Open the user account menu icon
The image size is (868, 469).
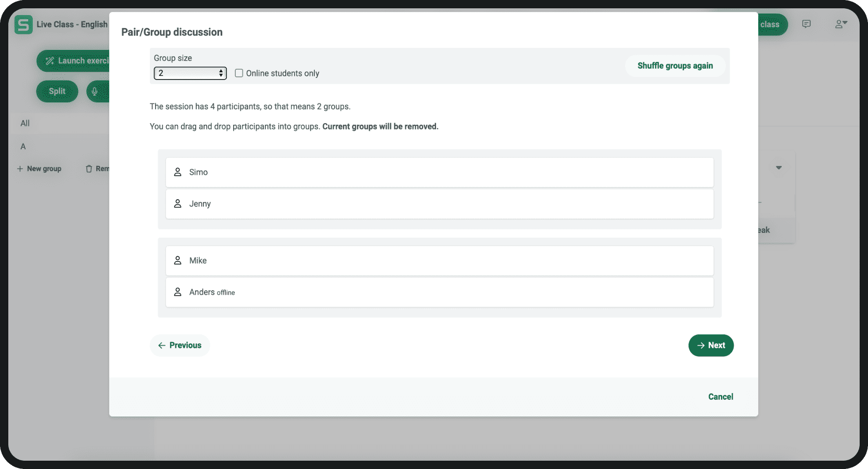coord(840,24)
